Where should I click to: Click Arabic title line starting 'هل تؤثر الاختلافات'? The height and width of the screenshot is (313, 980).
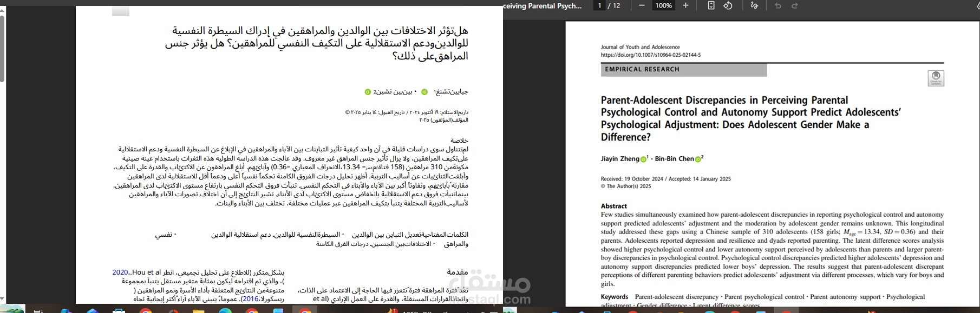(320, 30)
